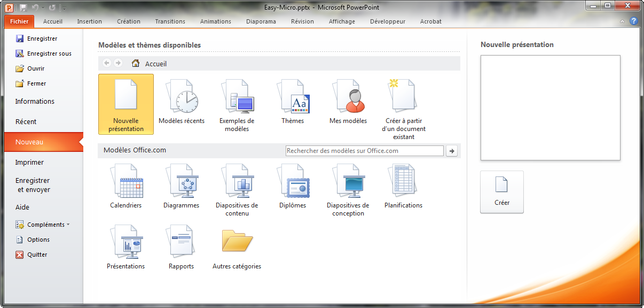This screenshot has height=308, width=644.
Task: Click the Accueil breadcrumb text
Action: [x=156, y=64]
